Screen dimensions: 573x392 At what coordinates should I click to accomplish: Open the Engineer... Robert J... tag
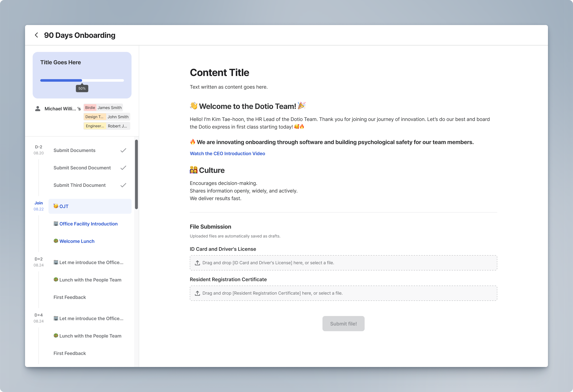point(106,126)
